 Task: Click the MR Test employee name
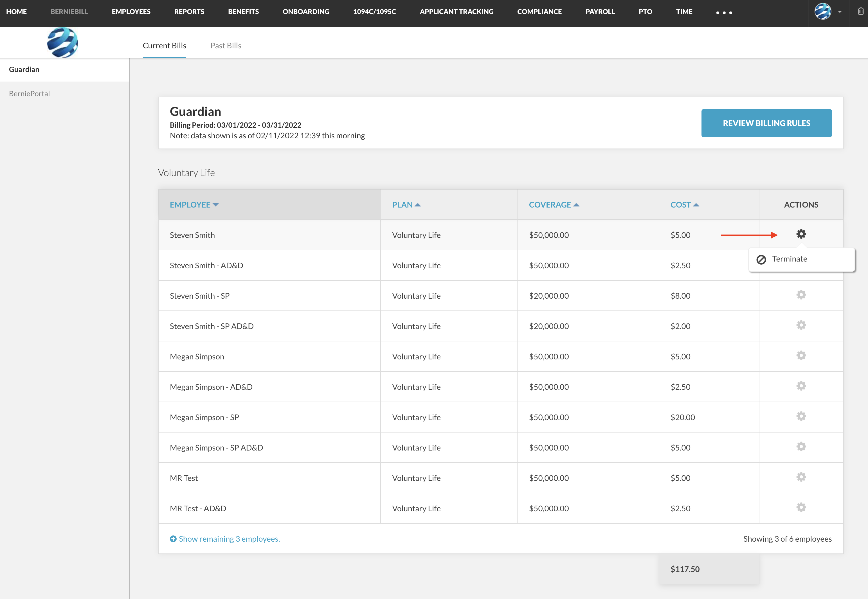click(x=183, y=478)
